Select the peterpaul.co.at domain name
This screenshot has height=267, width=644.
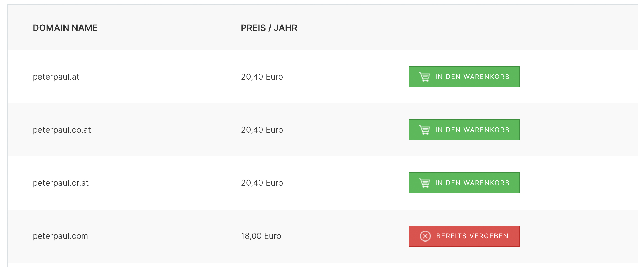tap(62, 130)
